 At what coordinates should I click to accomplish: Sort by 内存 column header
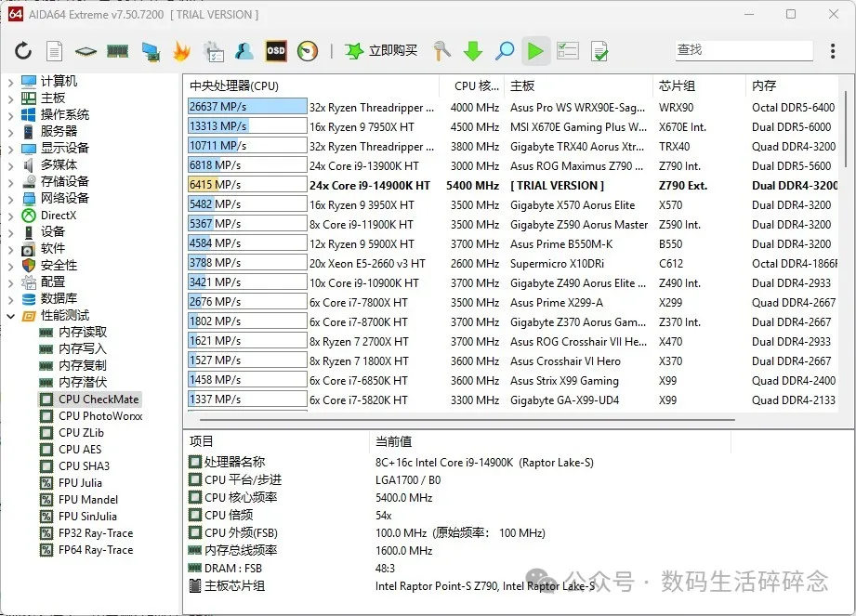[793, 86]
